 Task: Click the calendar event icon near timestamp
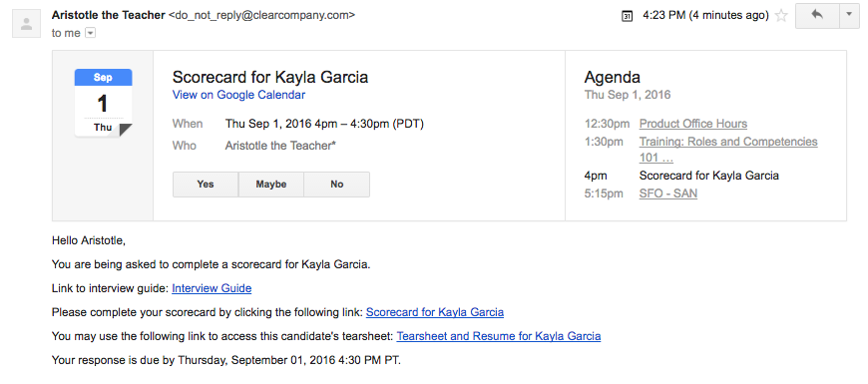[627, 16]
